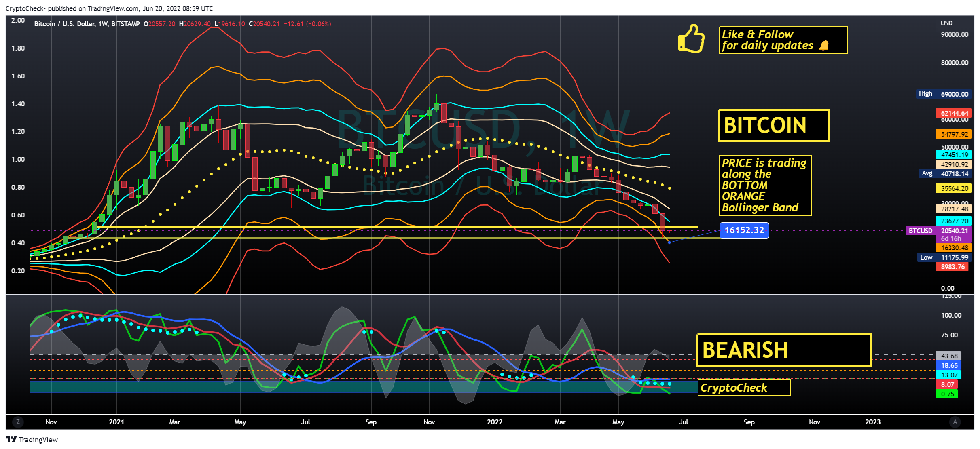Click the bell icon in Like & Follow note
The image size is (980, 449).
pos(824,46)
